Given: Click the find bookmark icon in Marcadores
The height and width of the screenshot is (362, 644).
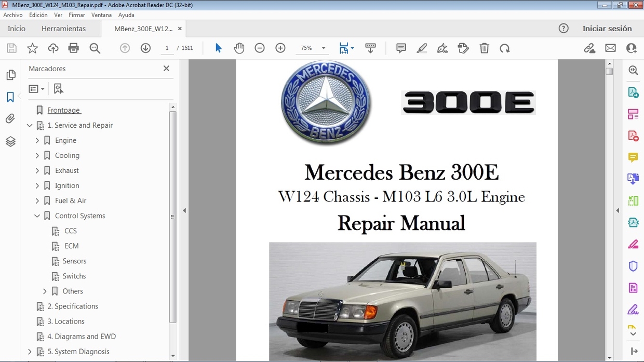Looking at the screenshot, I should pyautogui.click(x=58, y=89).
